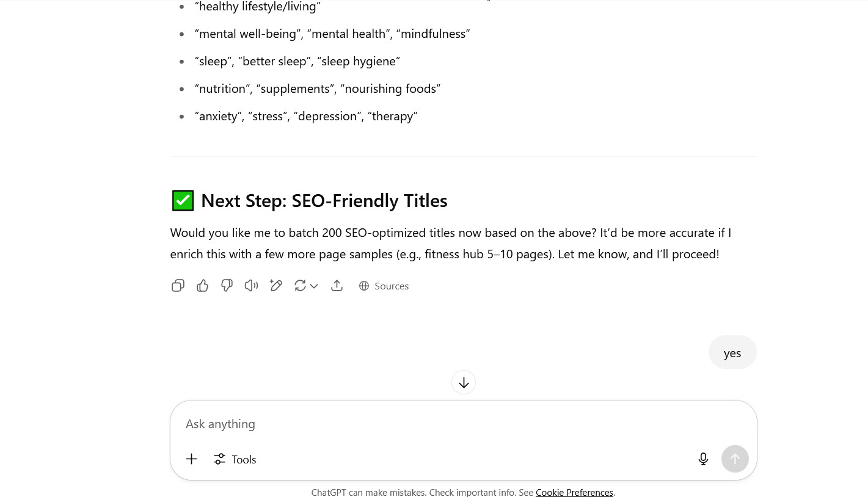Image resolution: width=868 pixels, height=497 pixels.
Task: Mark the response with thumbs down
Action: coord(227,286)
